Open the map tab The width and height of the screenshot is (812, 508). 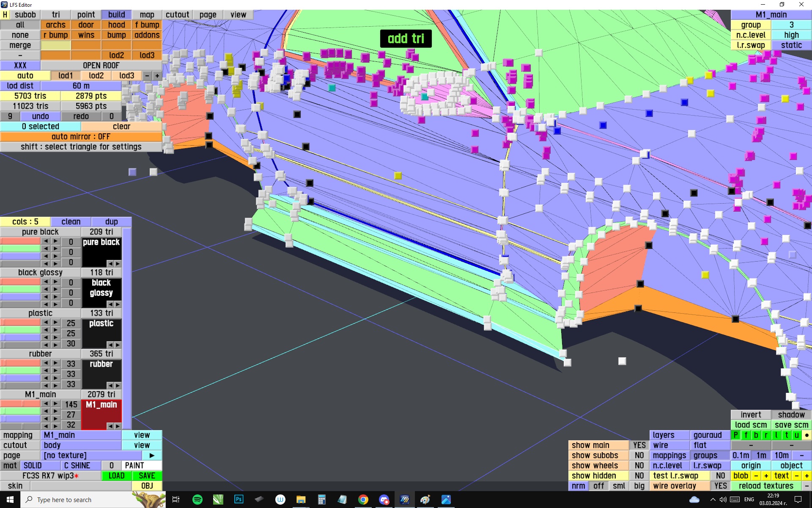pyautogui.click(x=147, y=15)
